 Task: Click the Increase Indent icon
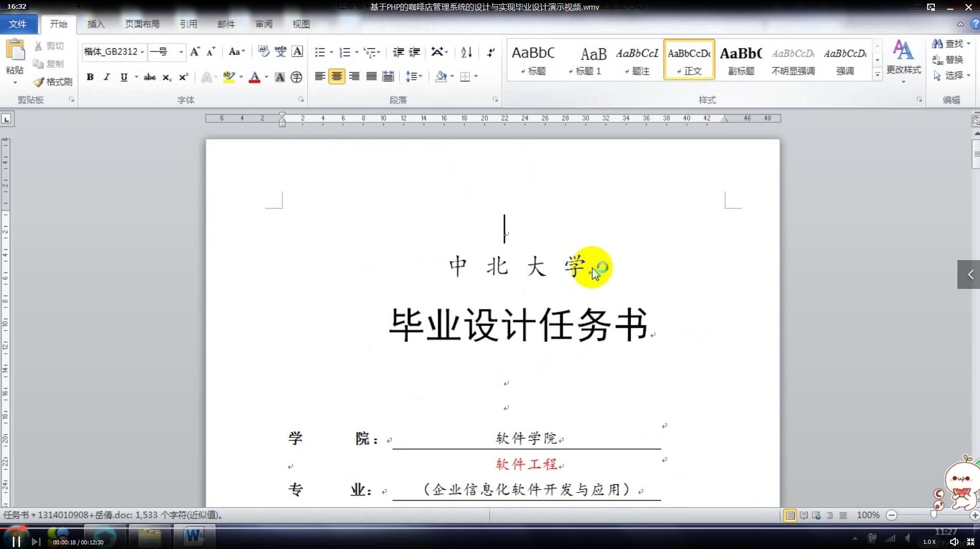414,52
